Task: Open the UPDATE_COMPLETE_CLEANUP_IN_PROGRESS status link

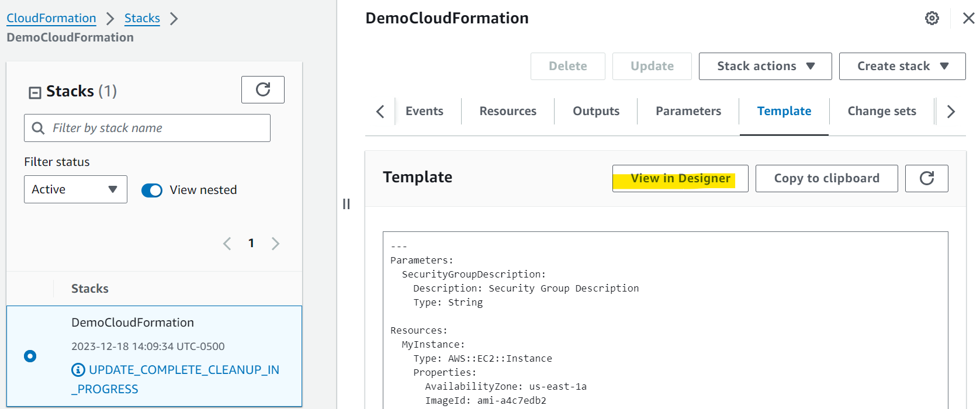Action: pos(175,379)
